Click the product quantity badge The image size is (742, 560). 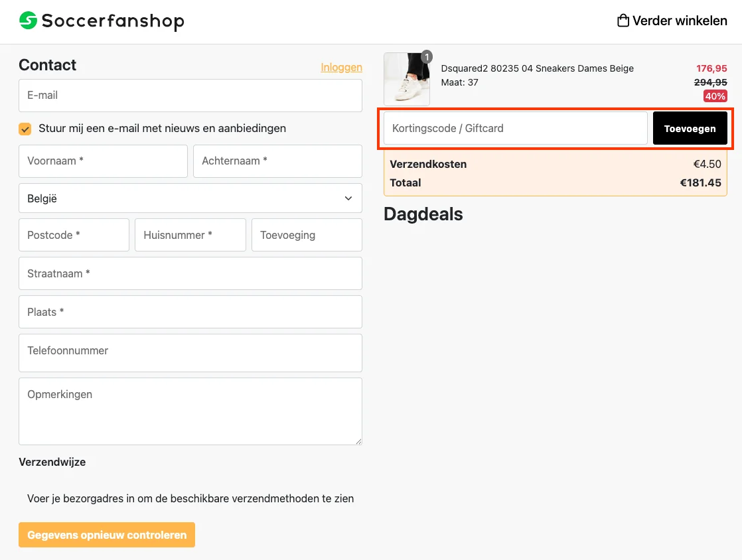pyautogui.click(x=427, y=57)
